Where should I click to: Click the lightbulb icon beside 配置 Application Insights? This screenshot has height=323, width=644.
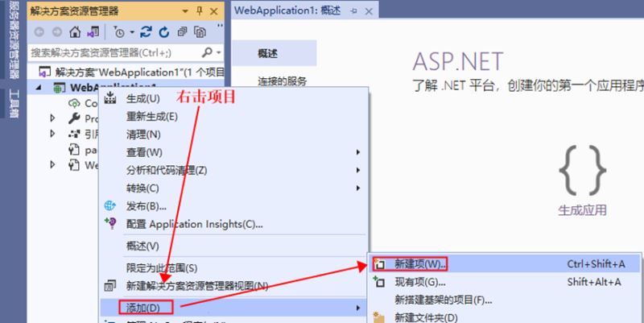coord(110,223)
